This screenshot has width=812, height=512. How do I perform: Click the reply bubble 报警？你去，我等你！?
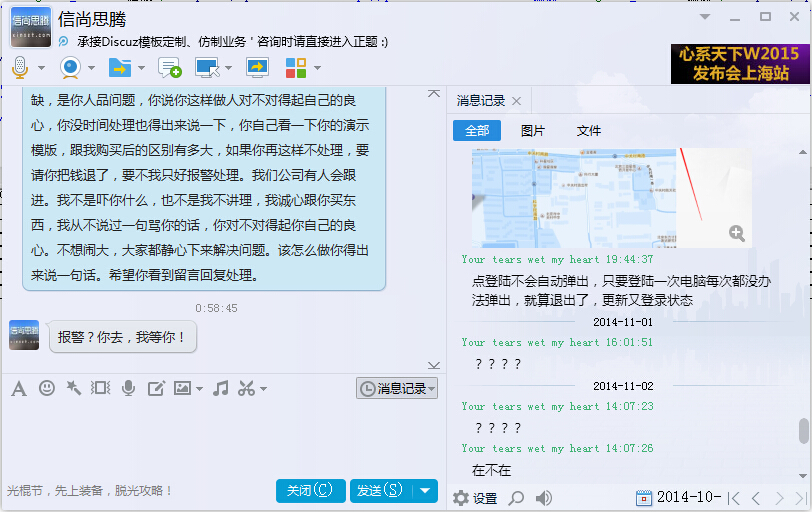122,337
